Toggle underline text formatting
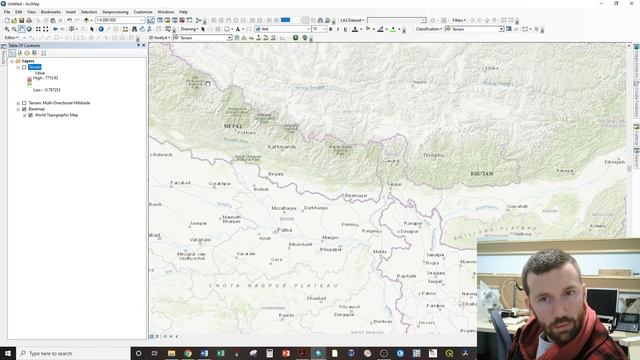The image size is (640, 360). [345, 29]
